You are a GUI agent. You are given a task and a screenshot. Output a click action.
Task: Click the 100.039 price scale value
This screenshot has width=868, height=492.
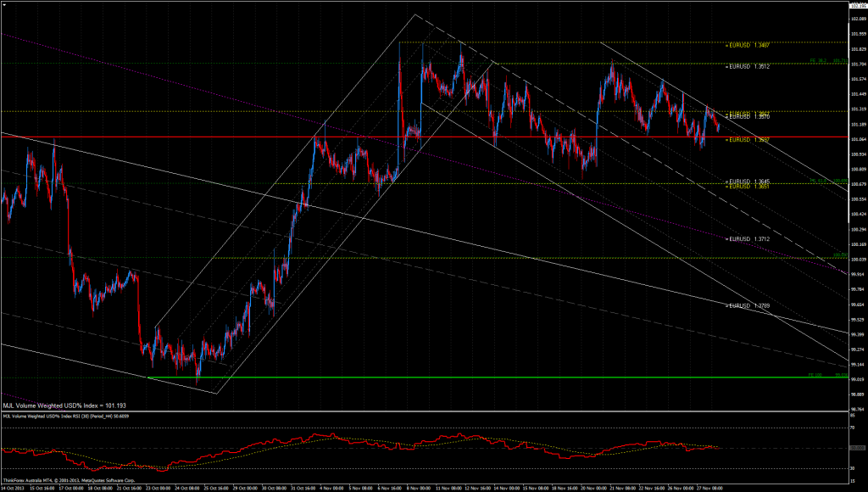coord(858,260)
